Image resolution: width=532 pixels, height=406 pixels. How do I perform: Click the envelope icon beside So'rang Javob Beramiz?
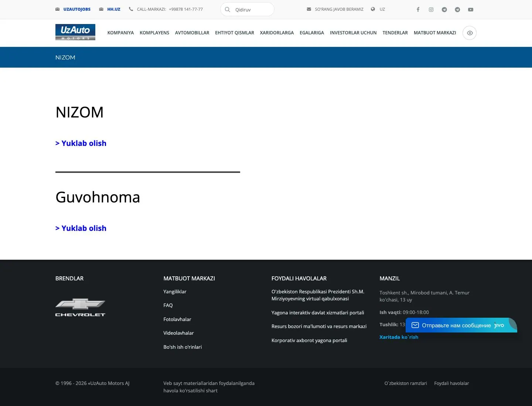point(309,9)
